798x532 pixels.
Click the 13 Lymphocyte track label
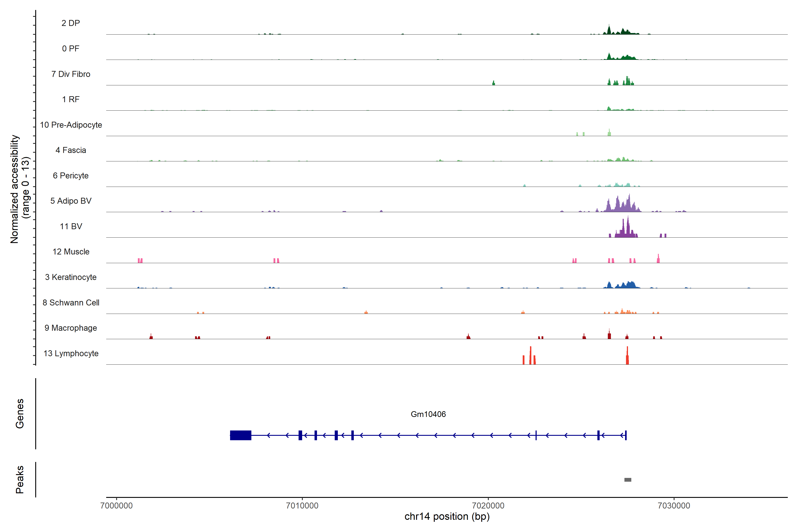[x=71, y=353]
